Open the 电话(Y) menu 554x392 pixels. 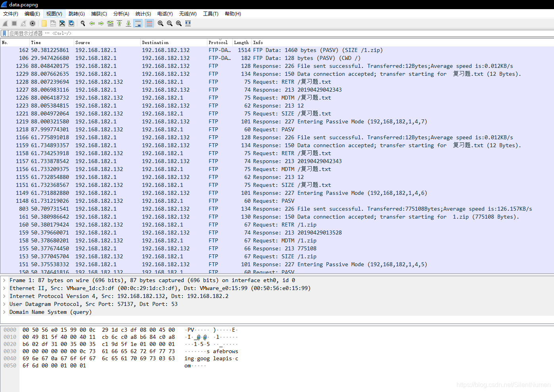coord(165,13)
